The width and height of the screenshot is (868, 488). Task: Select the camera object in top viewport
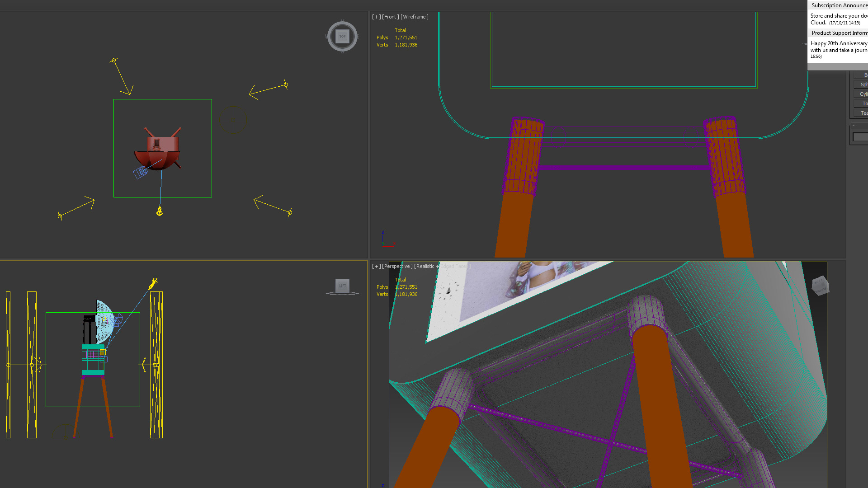pos(141,172)
